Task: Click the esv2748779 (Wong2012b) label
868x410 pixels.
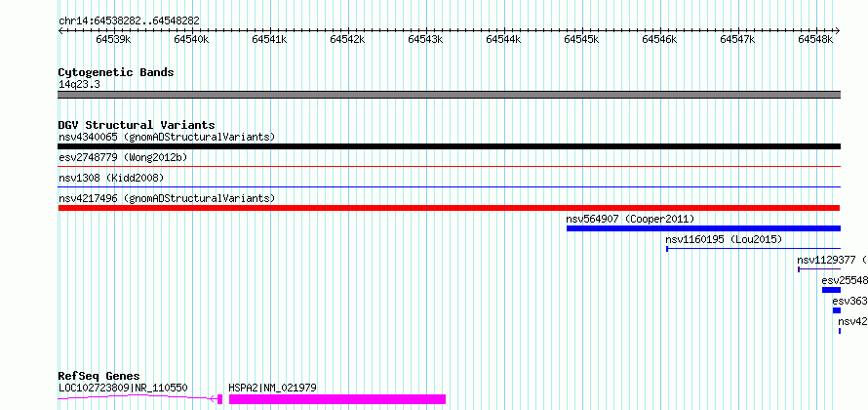Action: [x=123, y=157]
